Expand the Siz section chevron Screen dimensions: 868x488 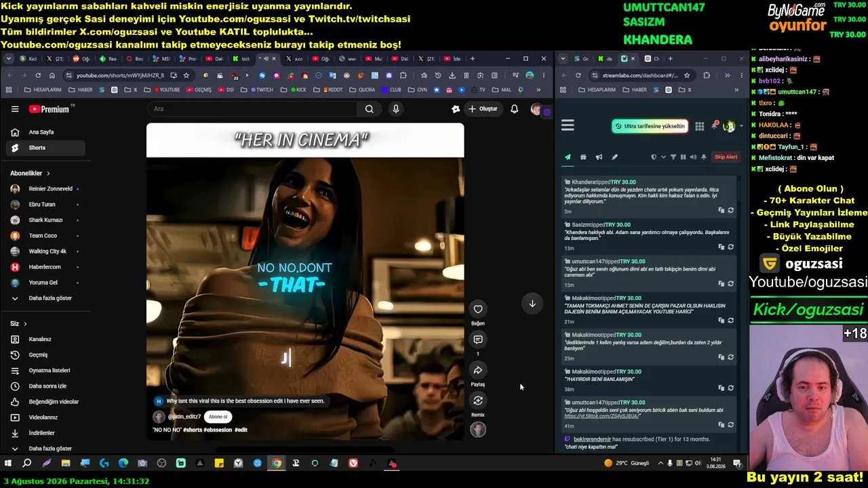25,324
